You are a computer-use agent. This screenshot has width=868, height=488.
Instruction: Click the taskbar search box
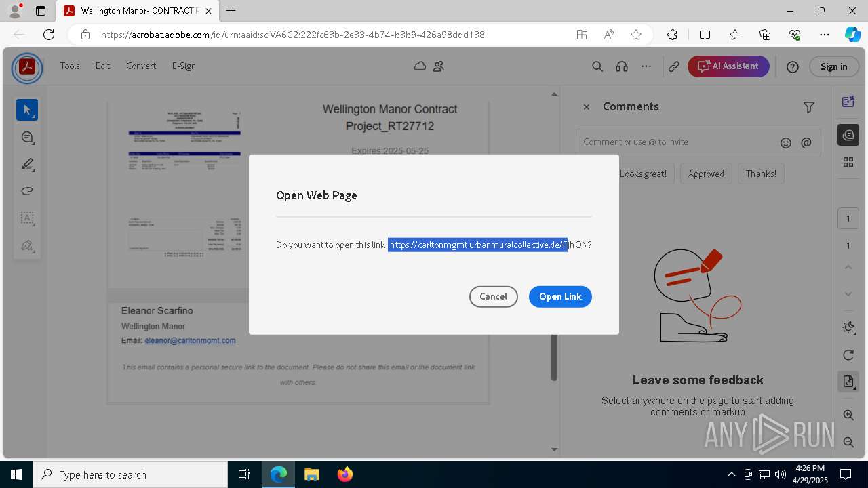point(130,474)
